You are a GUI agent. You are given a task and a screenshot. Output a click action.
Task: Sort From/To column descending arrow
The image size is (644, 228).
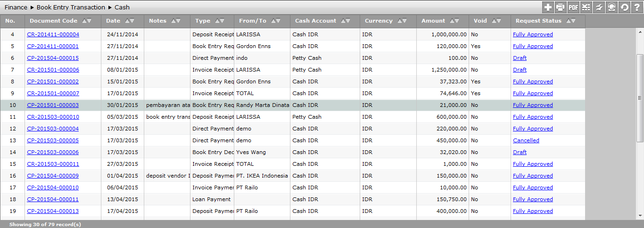pyautogui.click(x=278, y=21)
